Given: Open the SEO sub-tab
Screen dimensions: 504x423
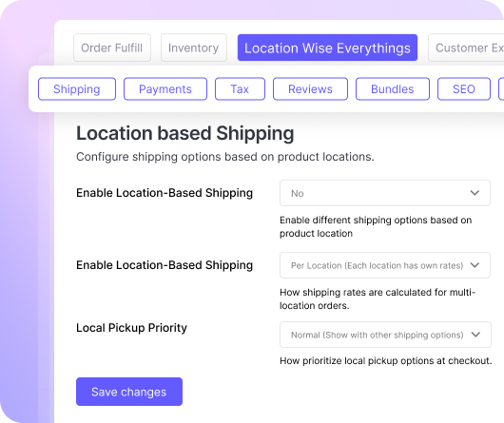Looking at the screenshot, I should tap(464, 89).
